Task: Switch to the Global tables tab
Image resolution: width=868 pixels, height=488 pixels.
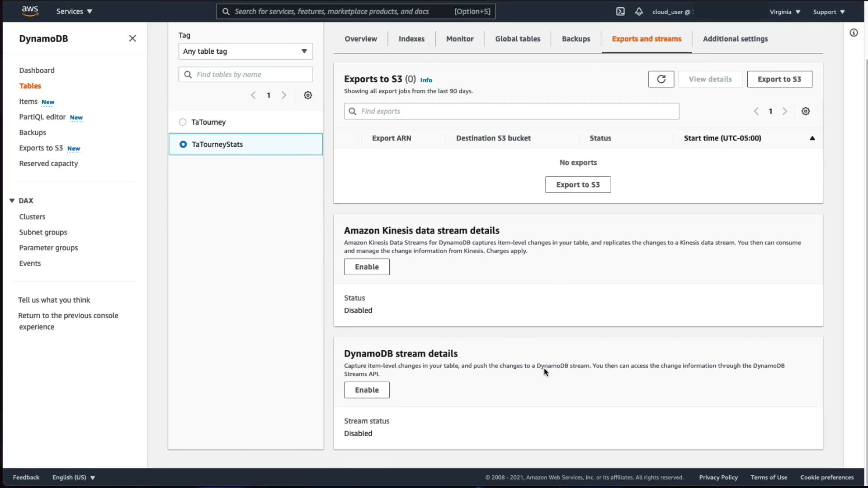Action: pos(518,39)
